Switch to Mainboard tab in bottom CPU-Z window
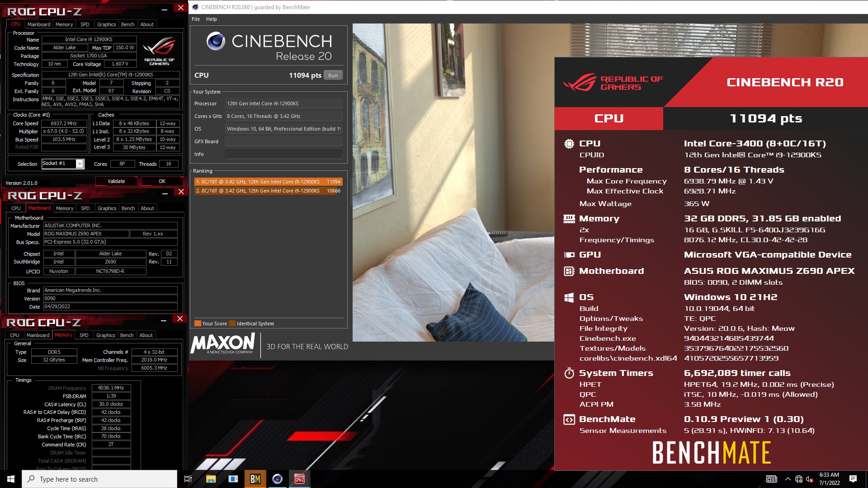The height and width of the screenshot is (488, 868). (x=38, y=335)
